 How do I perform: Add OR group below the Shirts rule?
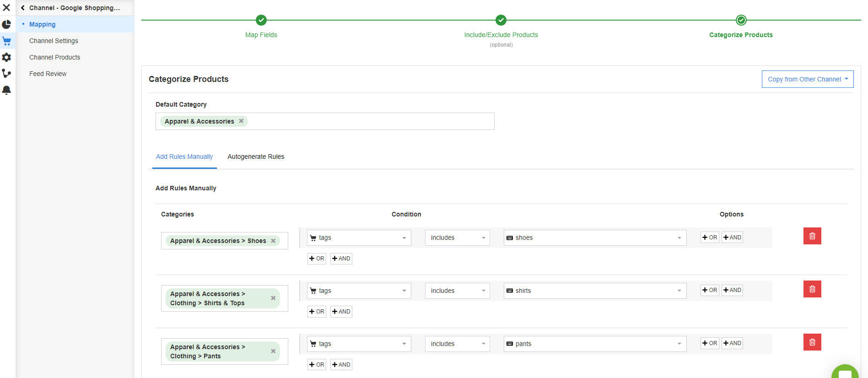click(x=317, y=312)
